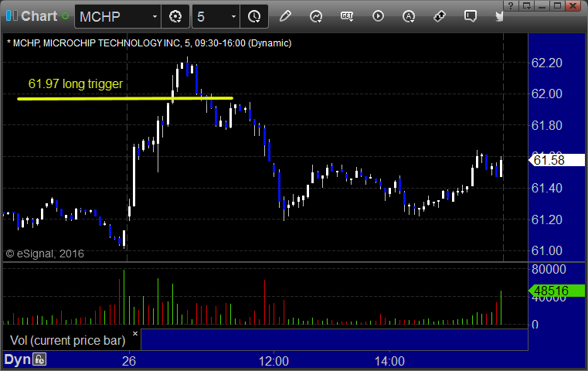
Task: Maximize the chart window
Action: (557, 5)
